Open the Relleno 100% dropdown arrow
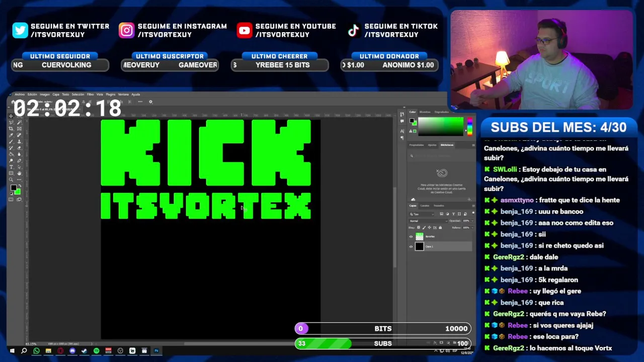644x362 pixels. click(472, 227)
